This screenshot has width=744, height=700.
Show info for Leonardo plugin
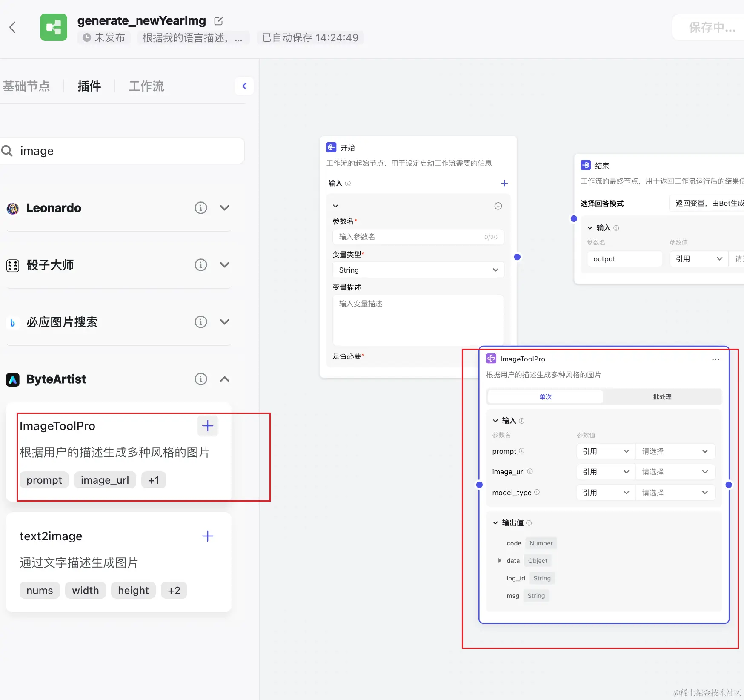(201, 208)
